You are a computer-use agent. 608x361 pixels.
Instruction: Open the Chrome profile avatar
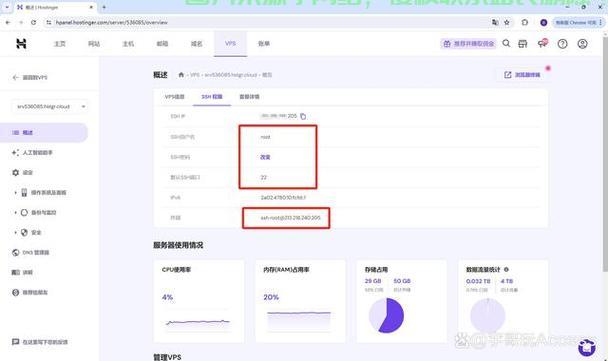click(x=544, y=22)
